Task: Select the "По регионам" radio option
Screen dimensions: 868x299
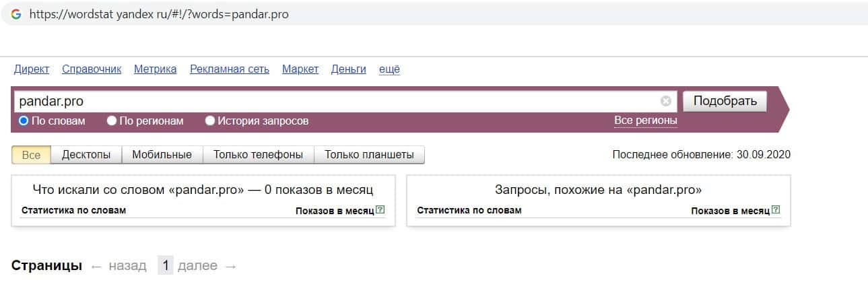Action: click(112, 121)
